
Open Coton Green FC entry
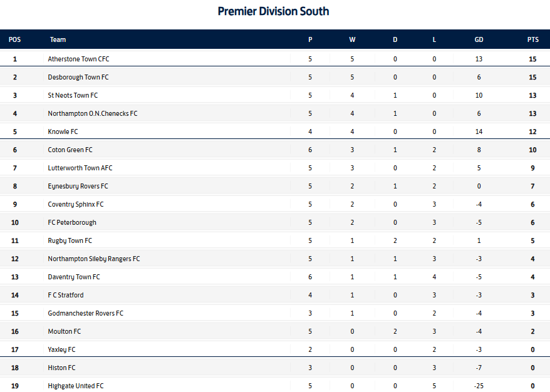click(x=70, y=150)
